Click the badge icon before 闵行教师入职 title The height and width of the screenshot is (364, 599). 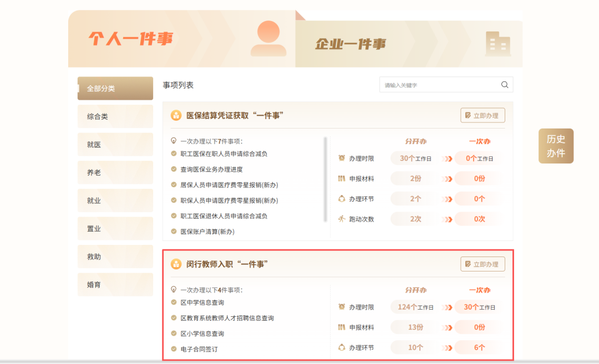click(176, 264)
